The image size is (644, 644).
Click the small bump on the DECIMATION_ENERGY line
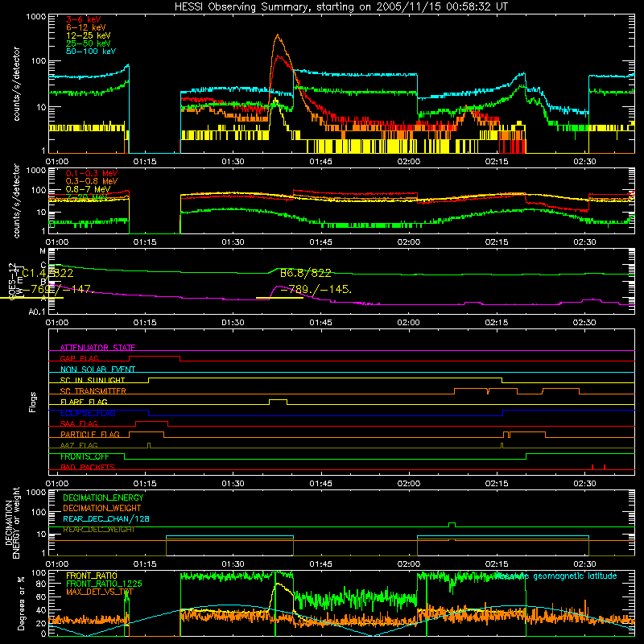452,525
